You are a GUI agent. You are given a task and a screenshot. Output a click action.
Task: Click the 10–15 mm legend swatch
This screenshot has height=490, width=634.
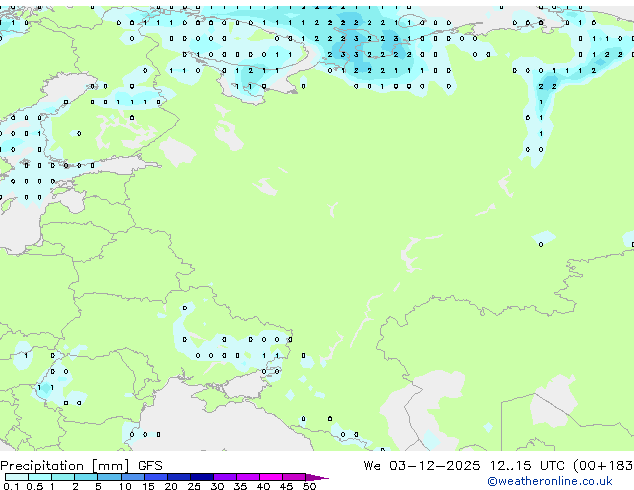click(x=133, y=477)
